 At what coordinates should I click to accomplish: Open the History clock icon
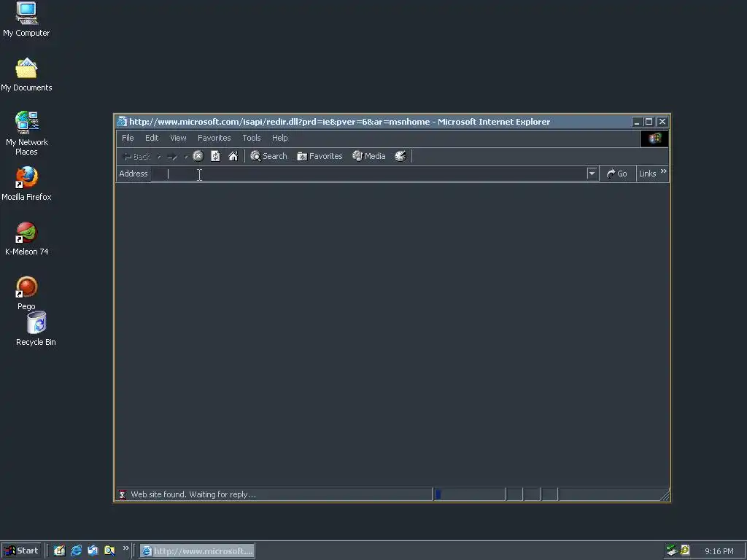click(x=400, y=156)
